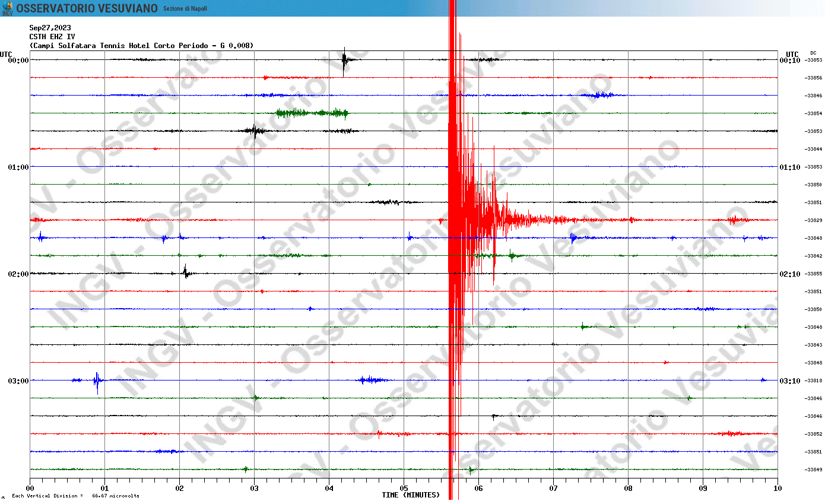Click the '10' minute tick label
This screenshot has height=504, width=825.
click(778, 489)
